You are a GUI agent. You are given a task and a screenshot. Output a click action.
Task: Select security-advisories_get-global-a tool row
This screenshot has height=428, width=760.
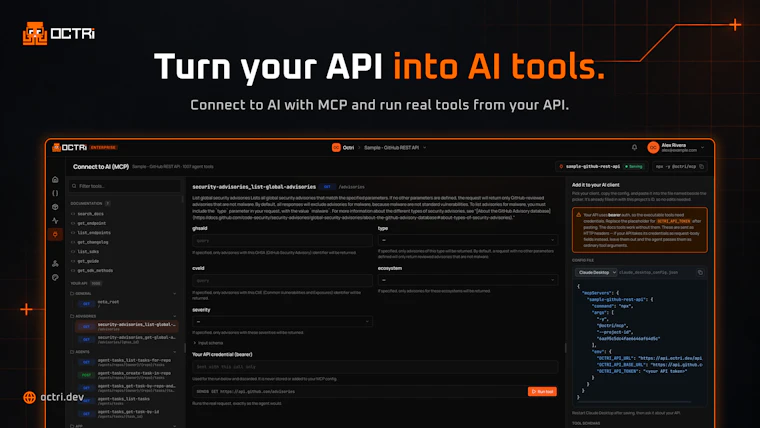(127, 339)
